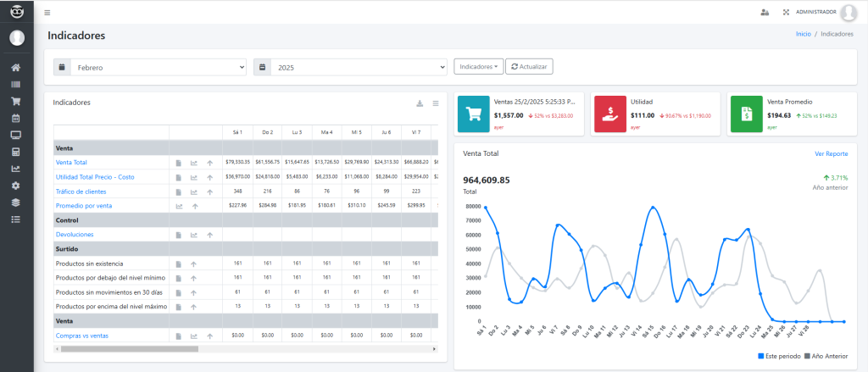Click the chart icon for Venta Total row

pyautogui.click(x=193, y=163)
